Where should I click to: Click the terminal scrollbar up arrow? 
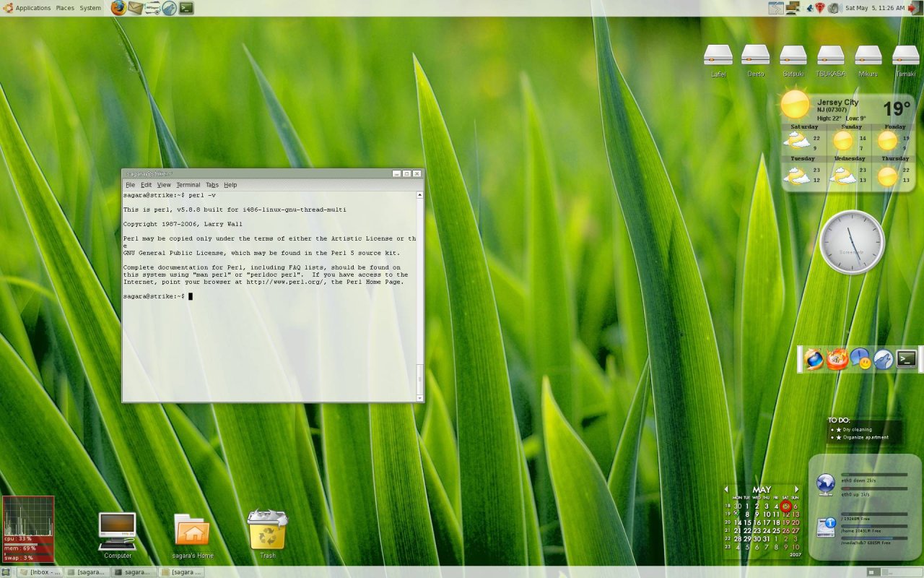420,195
